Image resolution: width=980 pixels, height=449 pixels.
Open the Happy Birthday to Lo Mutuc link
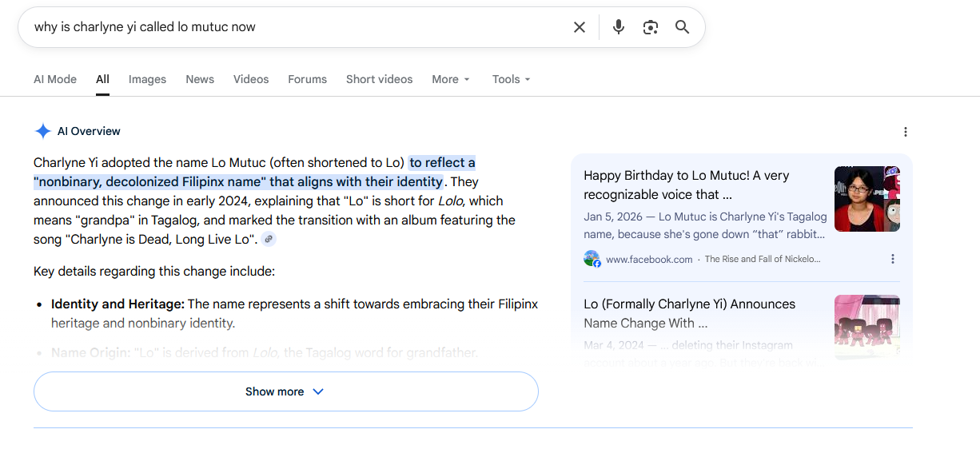(x=686, y=185)
